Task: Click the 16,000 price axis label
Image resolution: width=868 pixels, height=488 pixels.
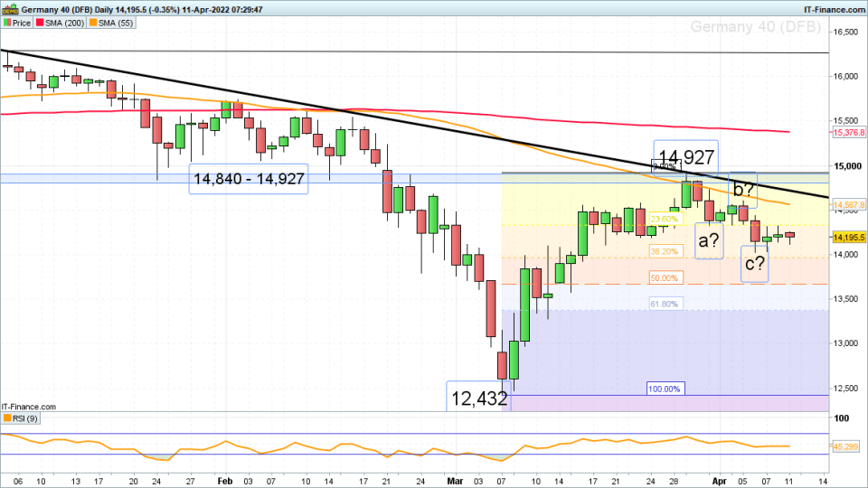Action: [845, 76]
